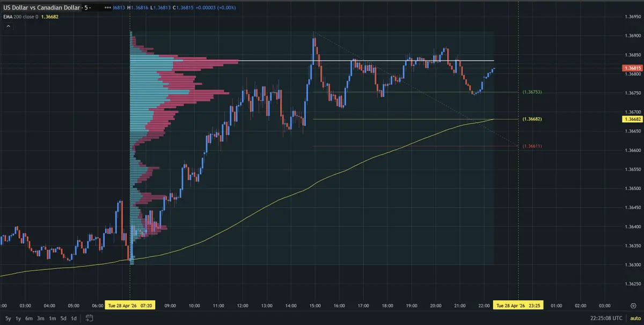Click the 1.36900 price axis label
The width and height of the screenshot is (644, 325).
coord(633,35)
